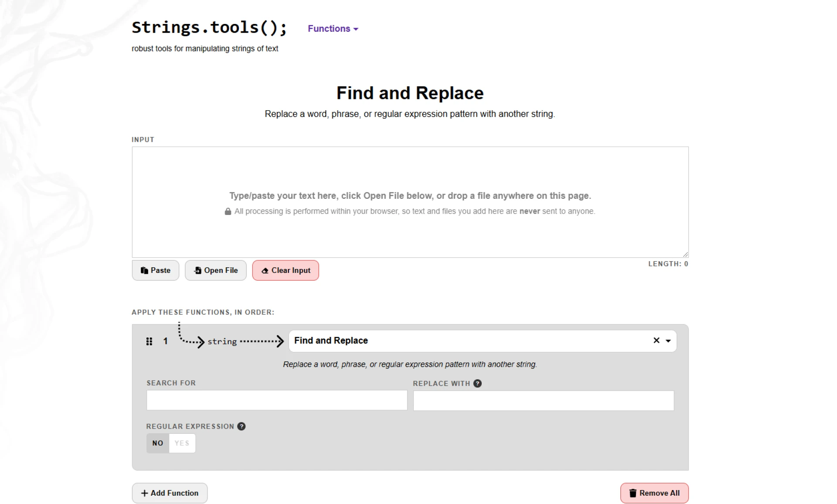The width and height of the screenshot is (837, 504).
Task: Select NO for regular expression
Action: click(x=157, y=443)
